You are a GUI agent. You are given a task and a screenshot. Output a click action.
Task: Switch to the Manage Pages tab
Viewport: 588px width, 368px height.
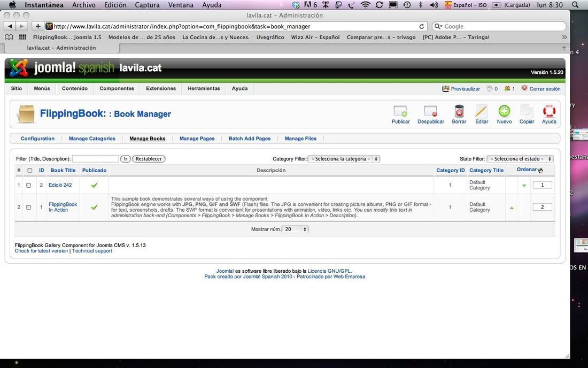[197, 139]
